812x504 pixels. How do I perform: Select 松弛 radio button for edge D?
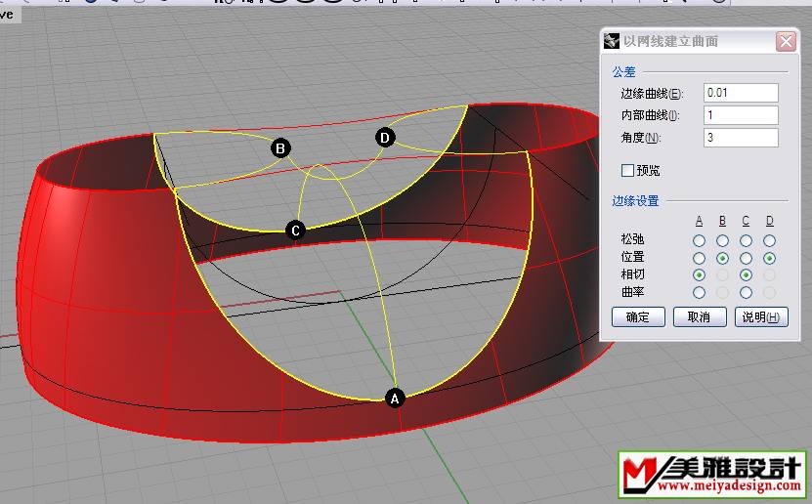(770, 240)
